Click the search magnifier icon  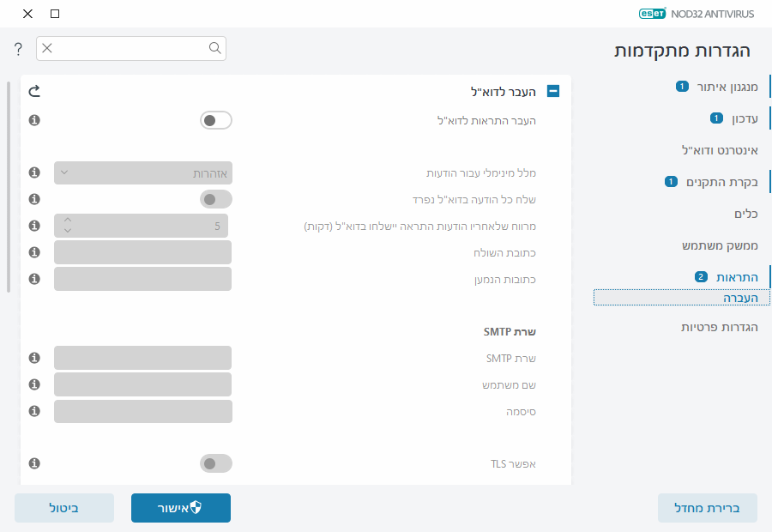(x=214, y=49)
